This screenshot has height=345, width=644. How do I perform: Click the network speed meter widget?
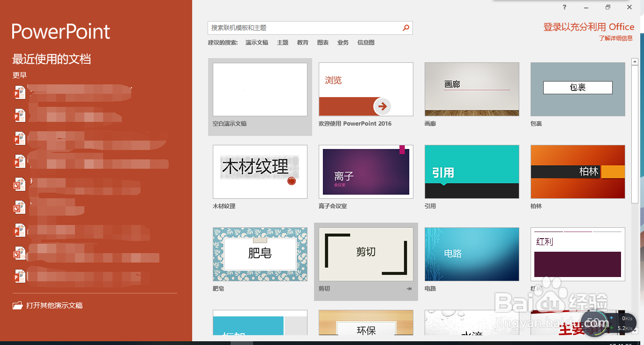pos(609,322)
